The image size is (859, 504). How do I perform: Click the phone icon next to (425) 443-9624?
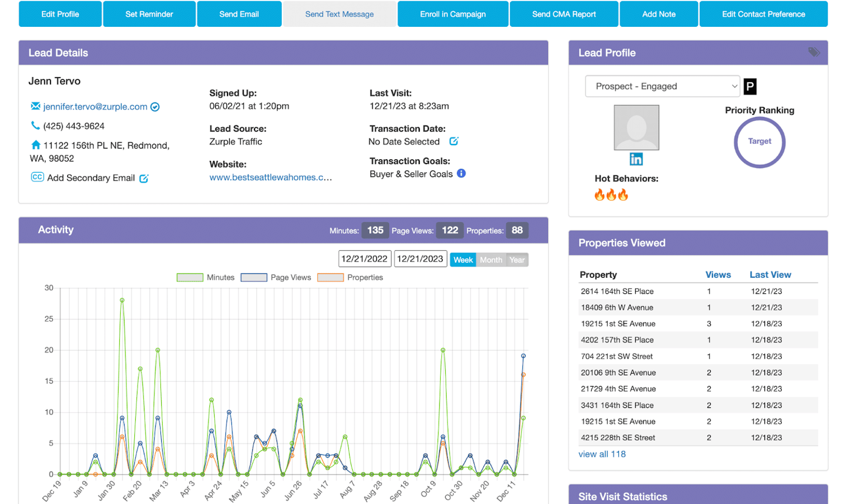click(35, 126)
